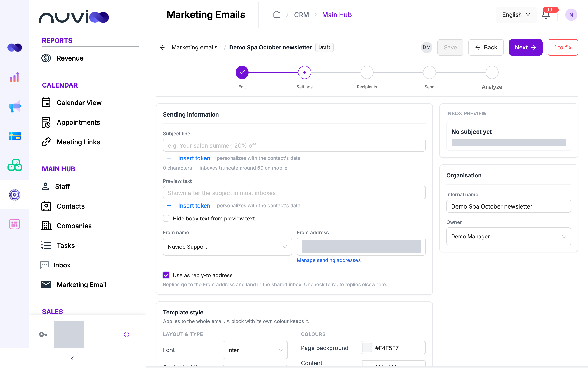
Task: Open the megaphone marketing rail icon
Action: [x=14, y=106]
